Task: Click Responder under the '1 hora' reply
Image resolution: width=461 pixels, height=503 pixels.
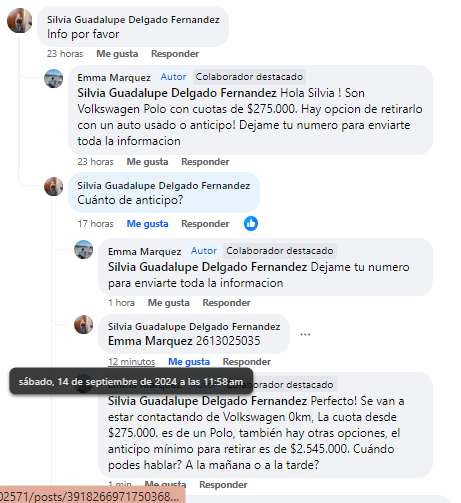Action: (x=226, y=303)
